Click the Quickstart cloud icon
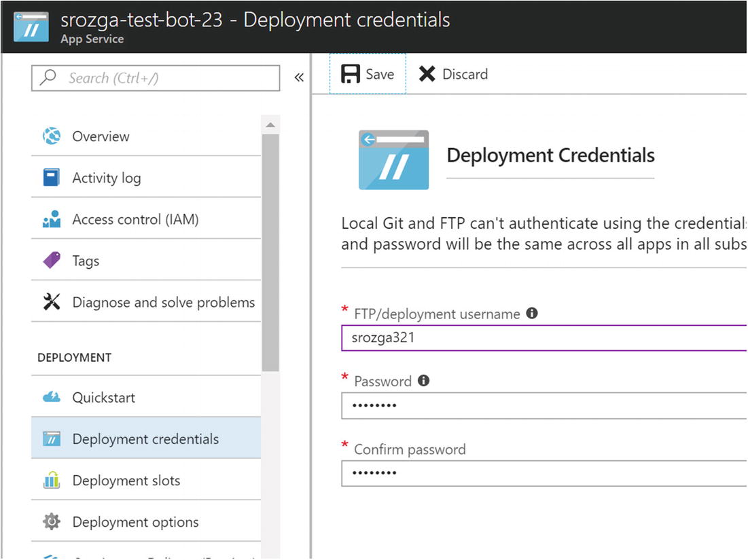This screenshot has width=748, height=560. [52, 397]
